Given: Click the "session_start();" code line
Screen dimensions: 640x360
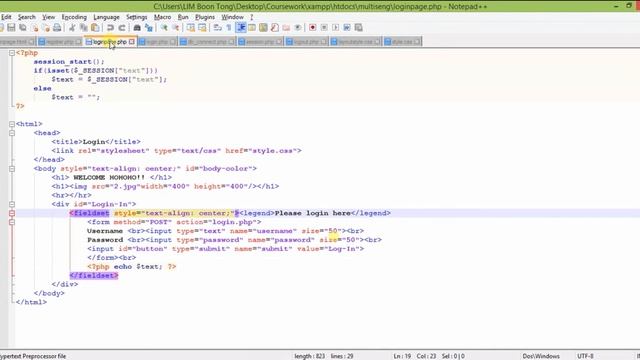Looking at the screenshot, I should (69, 62).
